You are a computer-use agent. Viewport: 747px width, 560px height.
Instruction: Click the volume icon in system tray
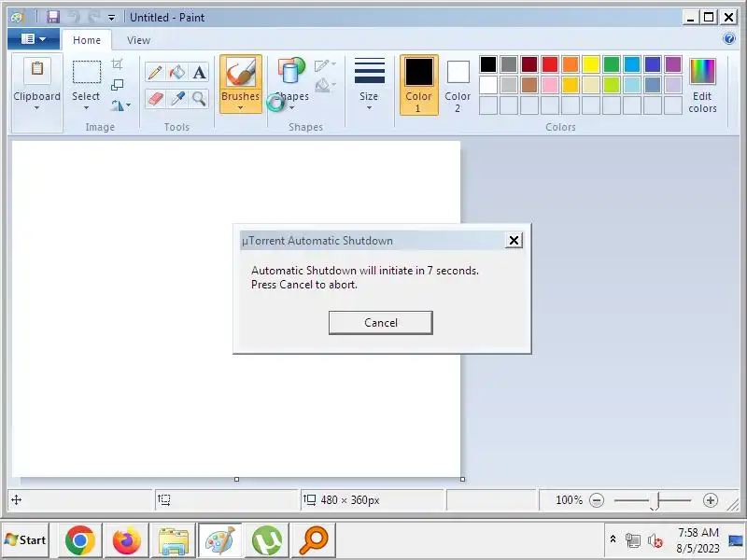click(655, 541)
